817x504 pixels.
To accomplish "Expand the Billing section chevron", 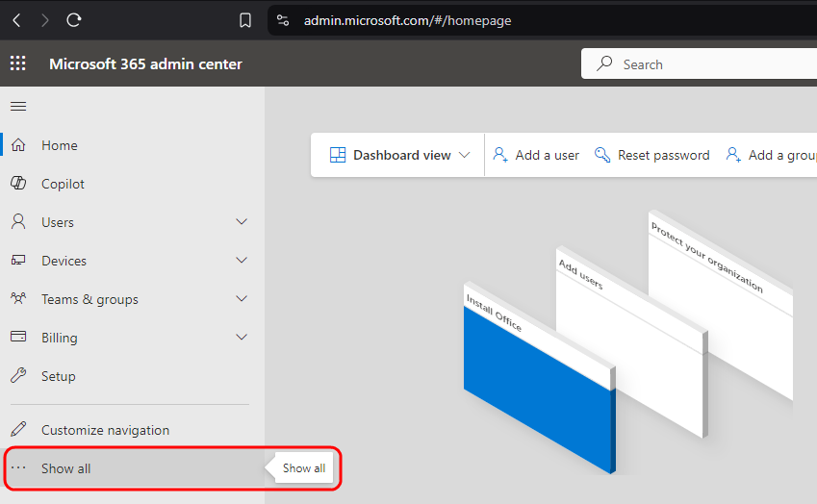I will pyautogui.click(x=242, y=338).
